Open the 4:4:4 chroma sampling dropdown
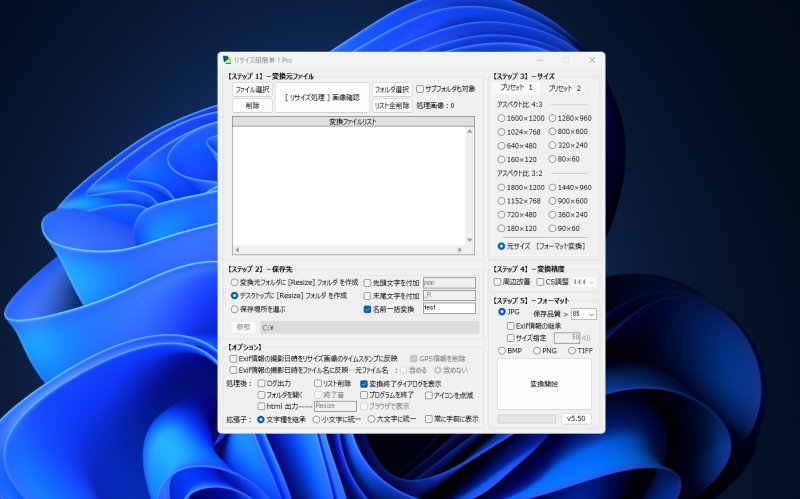The image size is (800, 499). tap(584, 282)
